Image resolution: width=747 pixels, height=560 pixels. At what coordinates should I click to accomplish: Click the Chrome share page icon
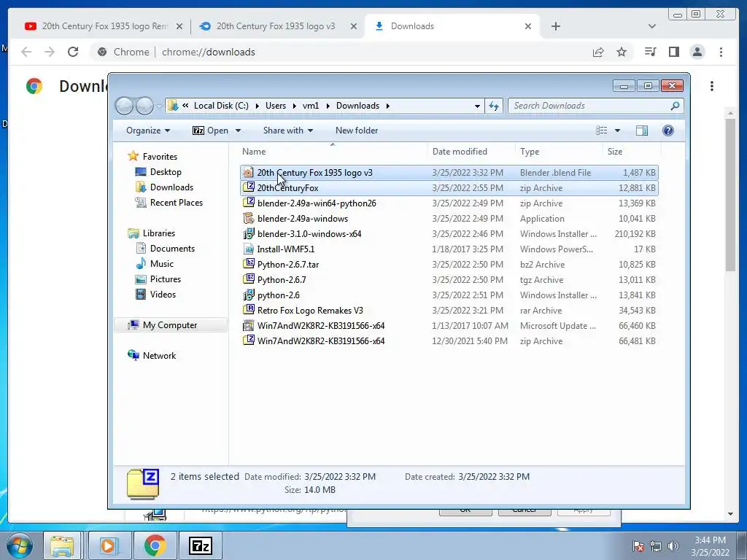pos(598,52)
